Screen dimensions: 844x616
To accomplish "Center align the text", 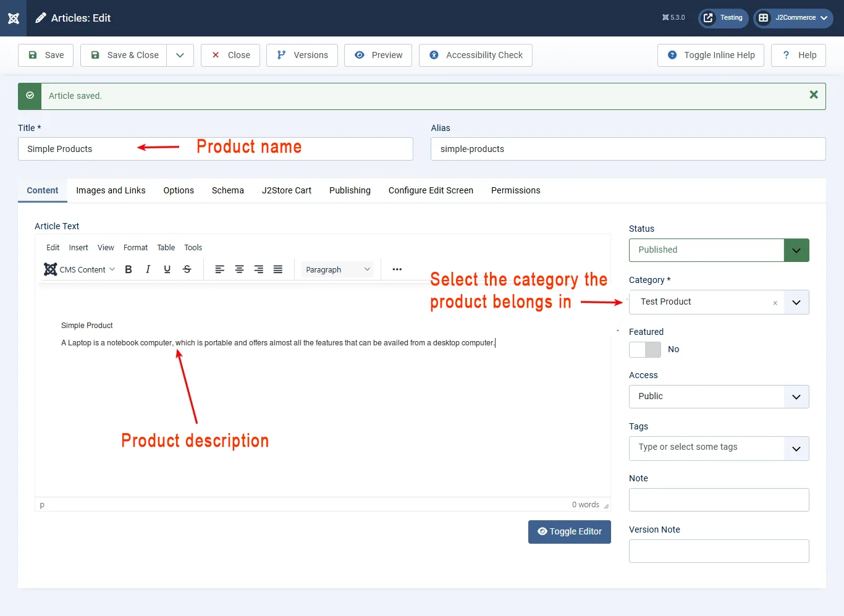I will [239, 269].
